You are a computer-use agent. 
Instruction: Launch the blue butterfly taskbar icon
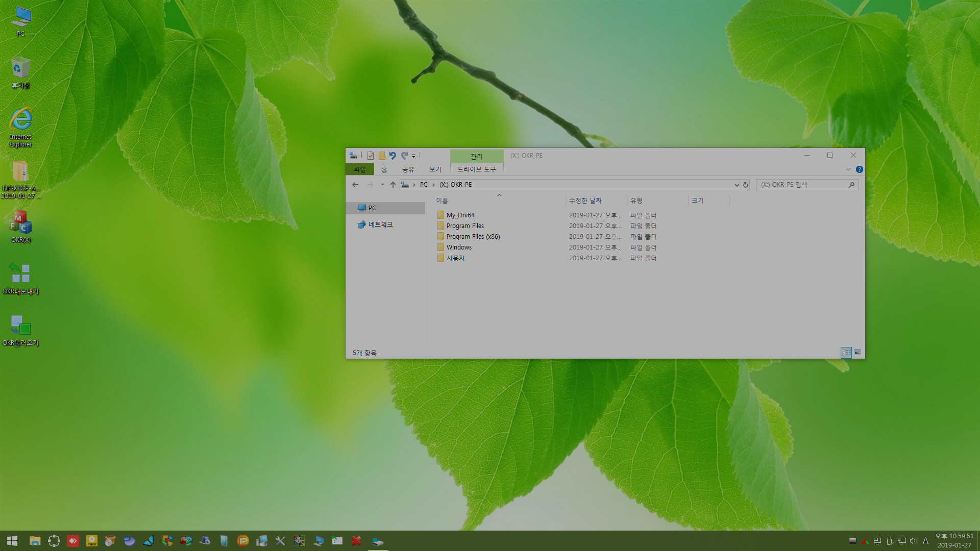[149, 541]
